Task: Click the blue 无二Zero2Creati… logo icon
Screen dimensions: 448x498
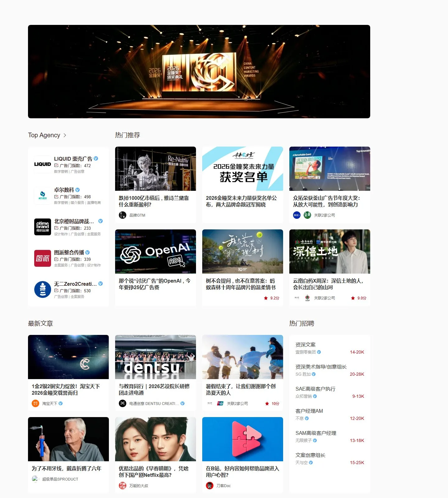Action: point(43,289)
